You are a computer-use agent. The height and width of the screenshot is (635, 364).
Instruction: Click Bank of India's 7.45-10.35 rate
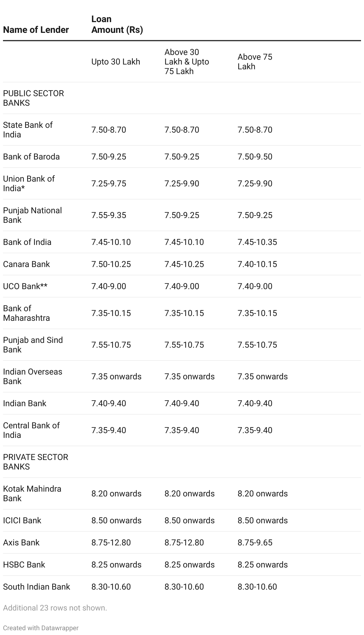[x=257, y=242]
